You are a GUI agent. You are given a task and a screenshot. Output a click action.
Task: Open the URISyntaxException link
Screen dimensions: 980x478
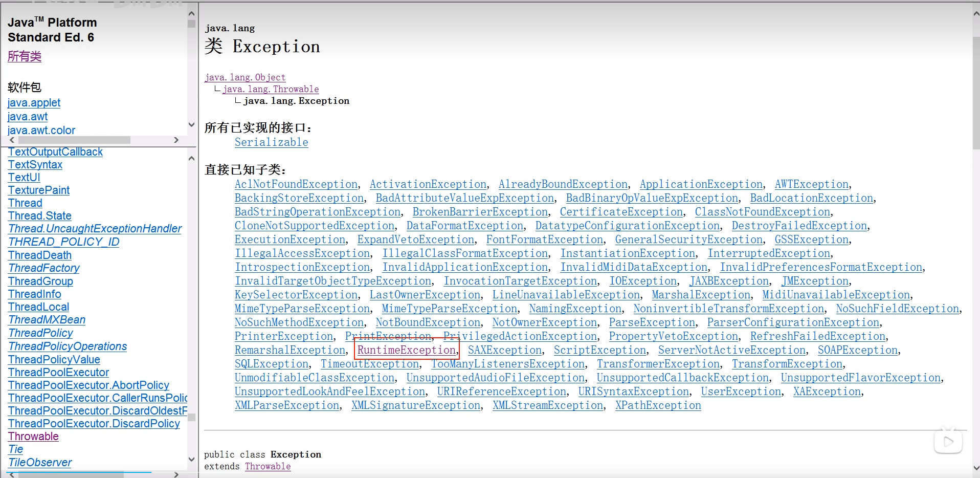pos(634,392)
